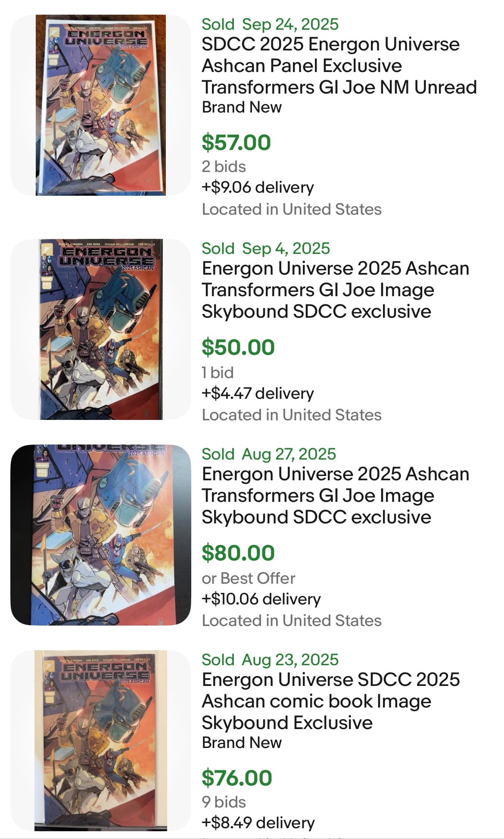Tap the 'Sold Aug 23, 2025' label
The height and width of the screenshot is (839, 504).
click(270, 660)
